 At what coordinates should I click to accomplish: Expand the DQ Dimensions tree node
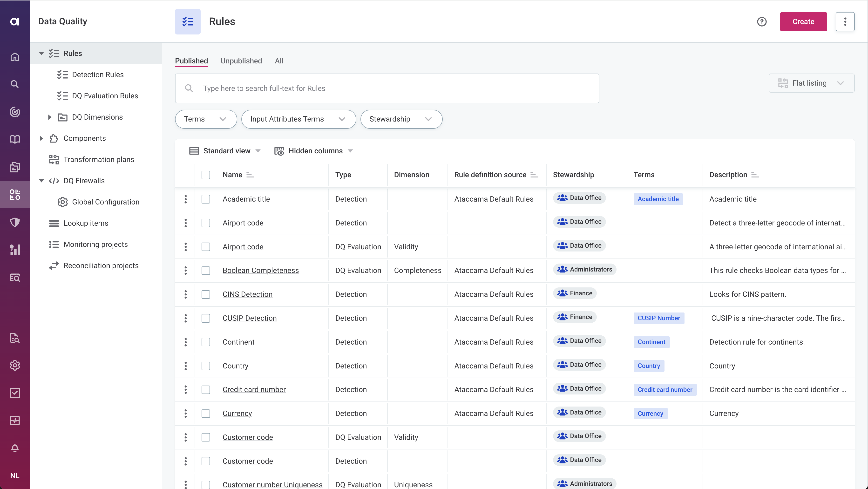(49, 117)
